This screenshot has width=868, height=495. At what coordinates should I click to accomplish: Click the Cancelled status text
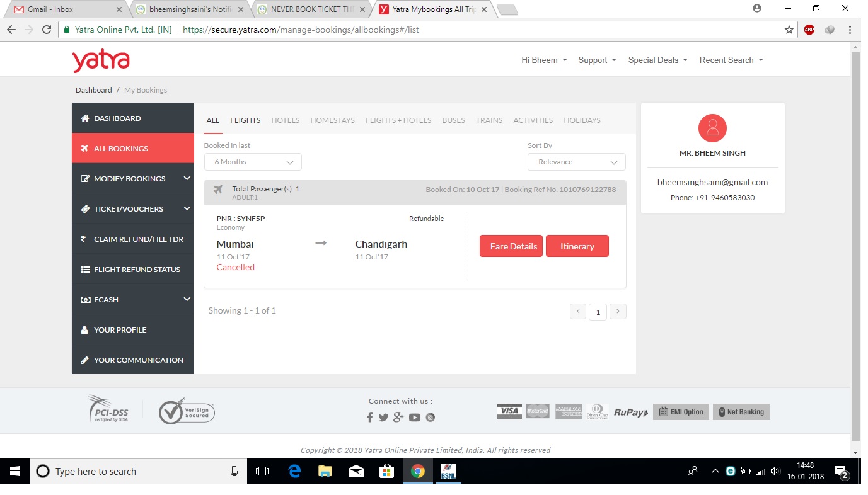(235, 267)
